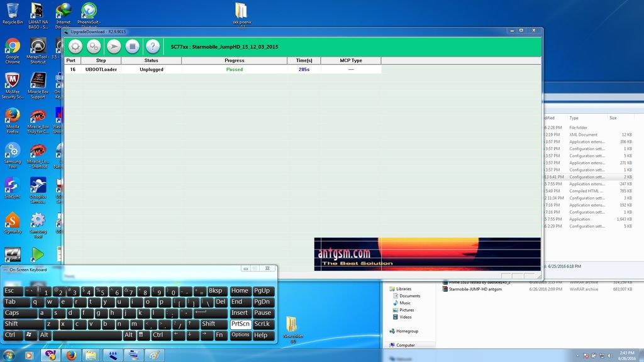Screen dimensions: 644x362
Task: Toggle the Fn key on On-Screen Keyboard
Action: (x=220, y=335)
